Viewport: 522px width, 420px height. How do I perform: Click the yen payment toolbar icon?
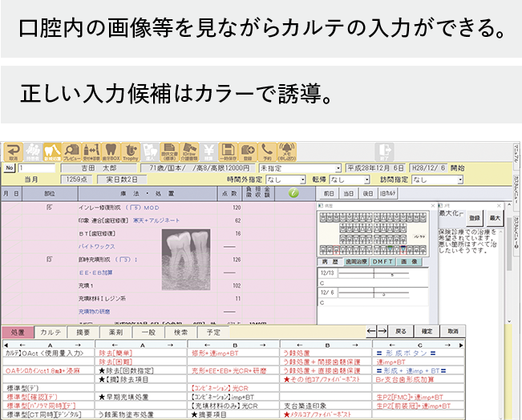[208, 151]
